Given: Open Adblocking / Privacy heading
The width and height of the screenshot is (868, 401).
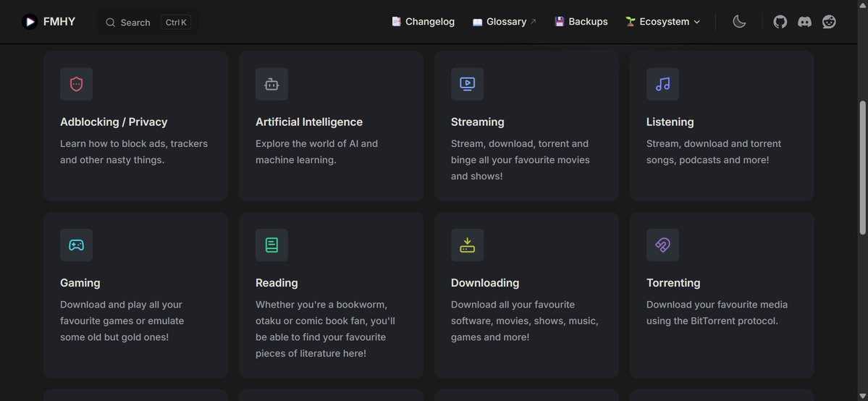Looking at the screenshot, I should tap(114, 122).
